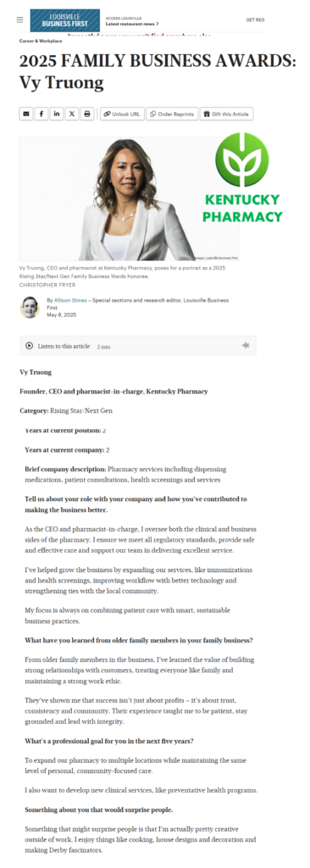310x868 pixels.
Task: Click the Gift this Article button
Action: click(x=226, y=114)
